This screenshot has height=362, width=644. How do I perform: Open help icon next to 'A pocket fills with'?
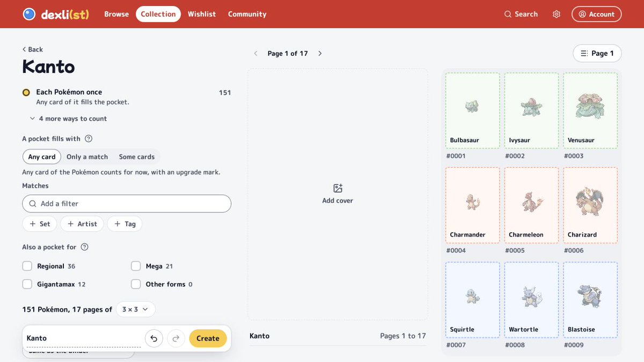pyautogui.click(x=89, y=138)
